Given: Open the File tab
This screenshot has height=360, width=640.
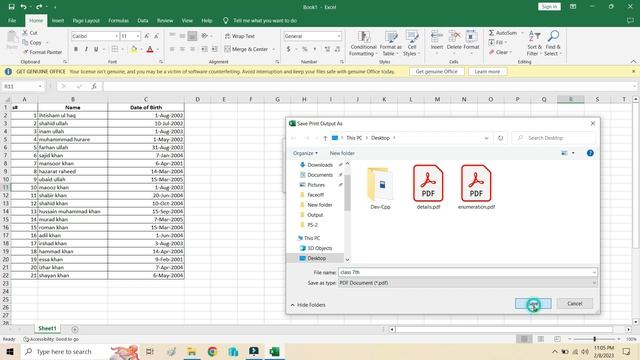Looking at the screenshot, I should (12, 20).
